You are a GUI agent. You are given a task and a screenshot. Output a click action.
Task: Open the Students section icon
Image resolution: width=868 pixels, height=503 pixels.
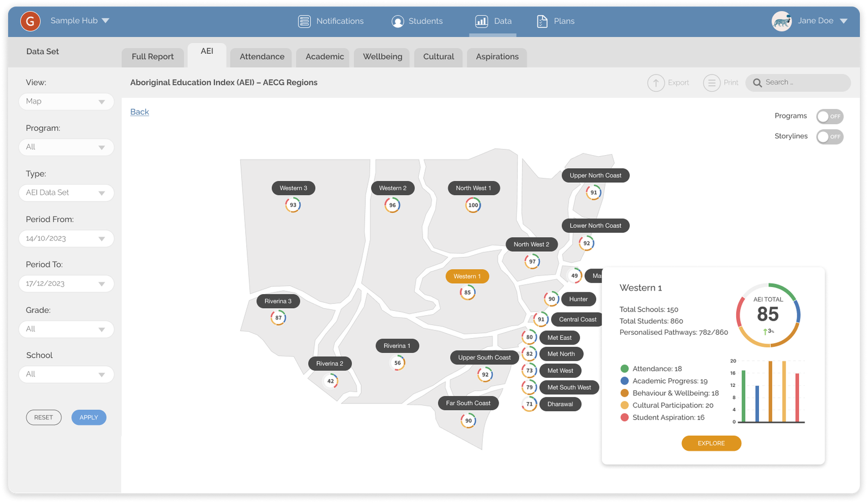pos(398,21)
